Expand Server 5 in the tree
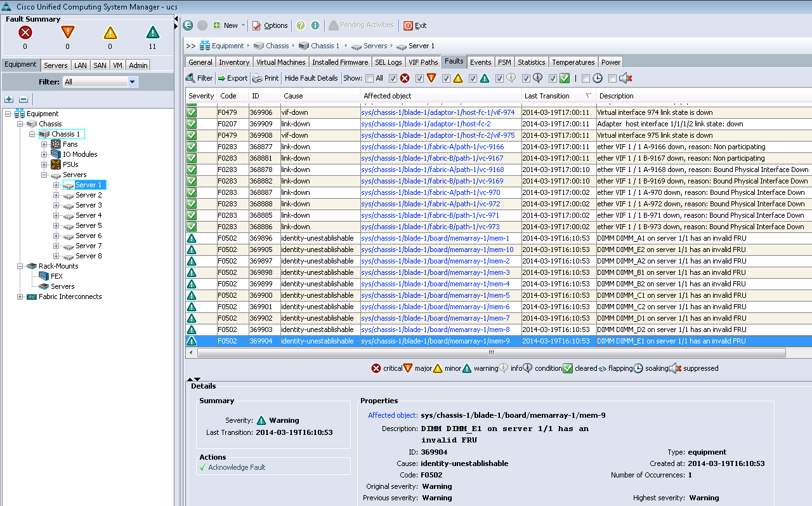Viewport: 812px width, 506px height. pos(56,225)
